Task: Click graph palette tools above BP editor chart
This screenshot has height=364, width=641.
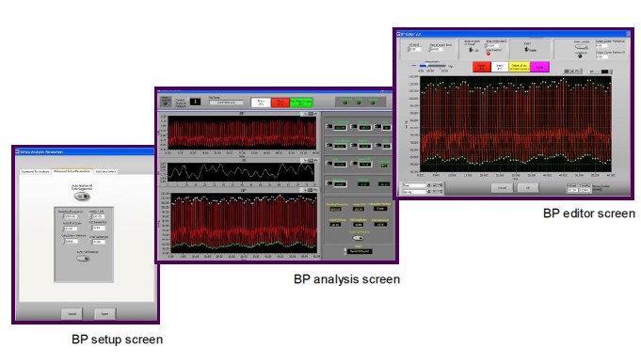Action: tap(571, 71)
